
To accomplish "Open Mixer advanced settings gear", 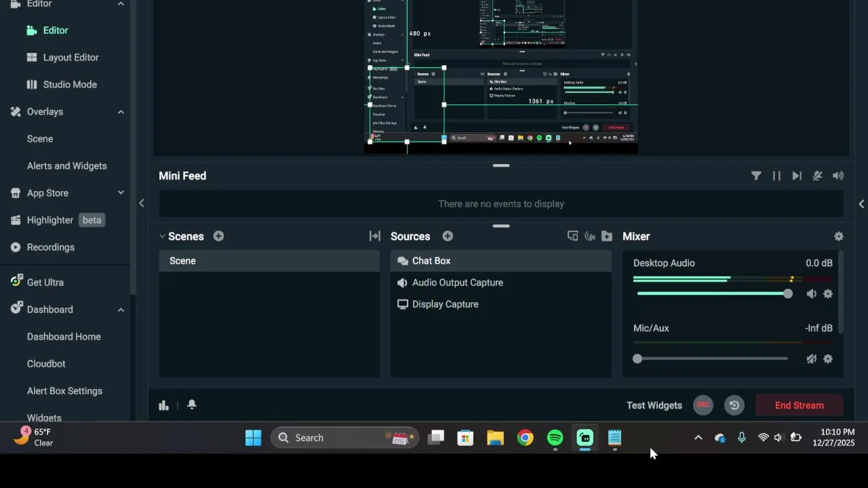I will coord(839,236).
